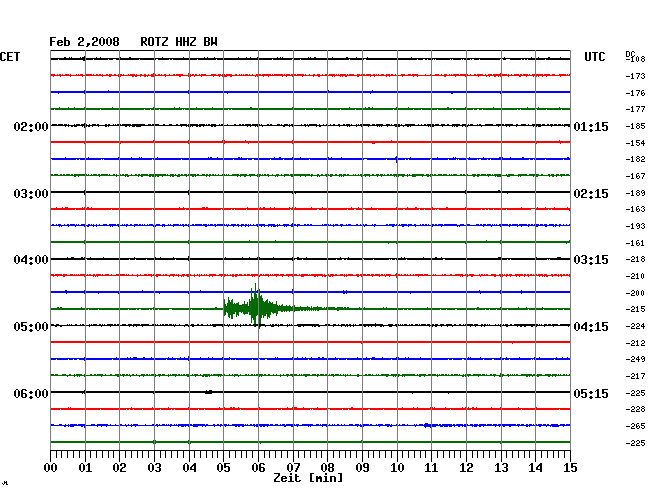Select minute tick label "00"
Image resolution: width=650 pixels, height=494 pixels.
click(51, 468)
